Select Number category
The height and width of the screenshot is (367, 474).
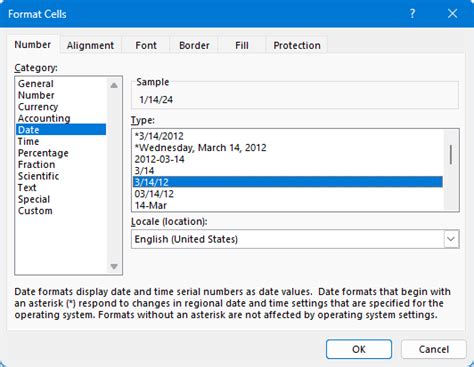tap(61, 95)
